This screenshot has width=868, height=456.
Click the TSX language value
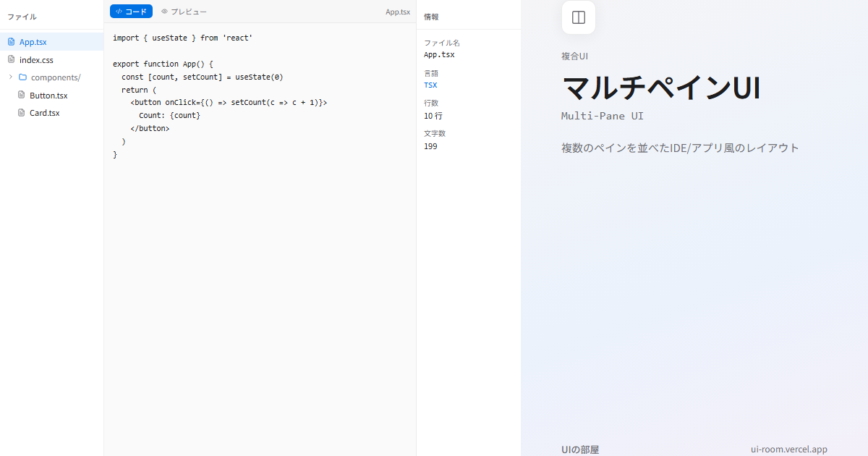[430, 85]
